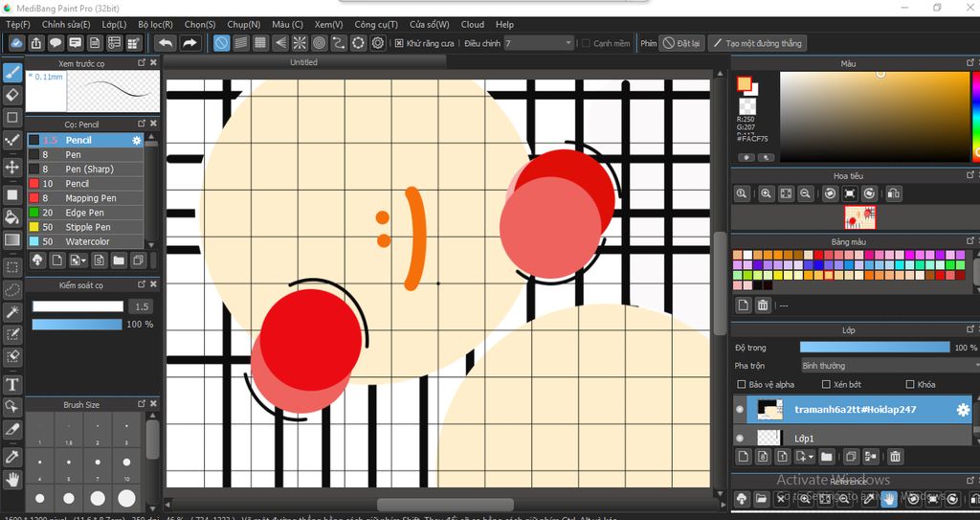Select the Bucket fill tool
The width and height of the screenshot is (980, 520).
pyautogui.click(x=11, y=217)
